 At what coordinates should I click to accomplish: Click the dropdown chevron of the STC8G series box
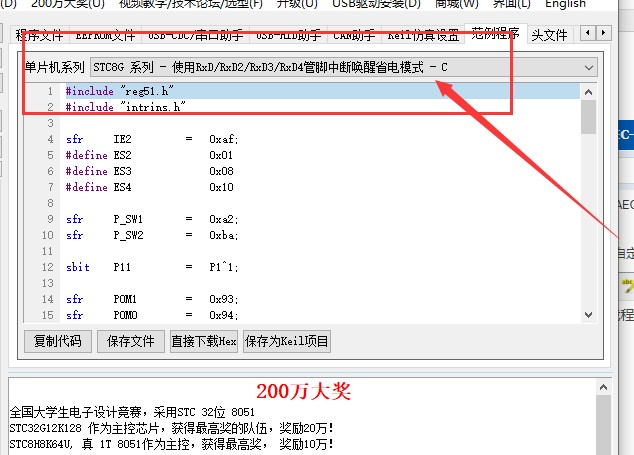(x=589, y=68)
